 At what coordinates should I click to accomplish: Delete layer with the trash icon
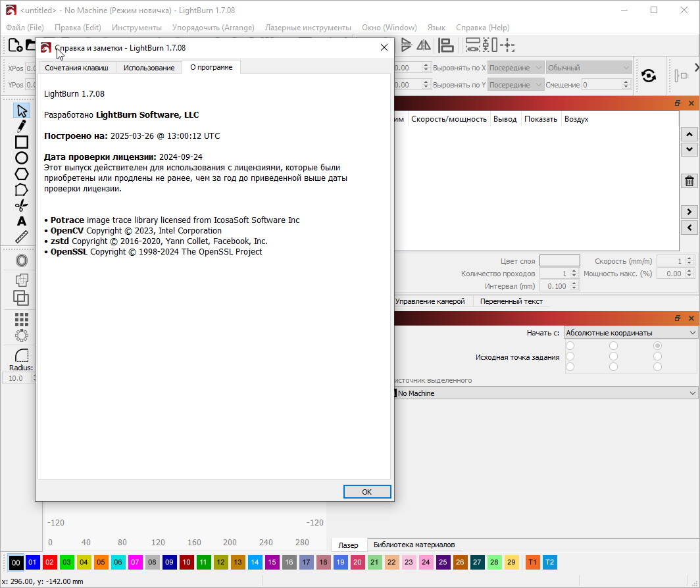(x=689, y=181)
